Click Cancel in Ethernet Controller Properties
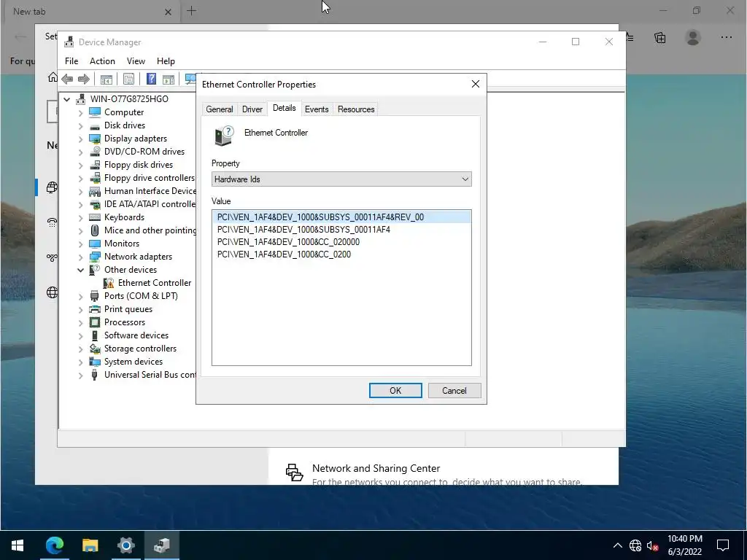Image resolution: width=747 pixels, height=560 pixels. [454, 391]
